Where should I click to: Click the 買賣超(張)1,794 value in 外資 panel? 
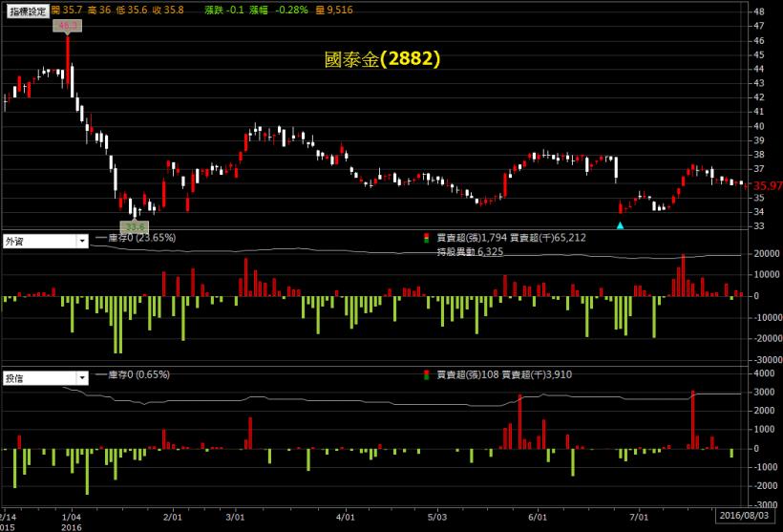click(x=472, y=238)
